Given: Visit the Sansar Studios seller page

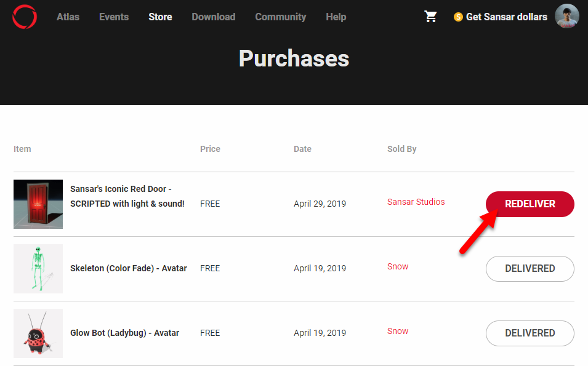Looking at the screenshot, I should 416,202.
